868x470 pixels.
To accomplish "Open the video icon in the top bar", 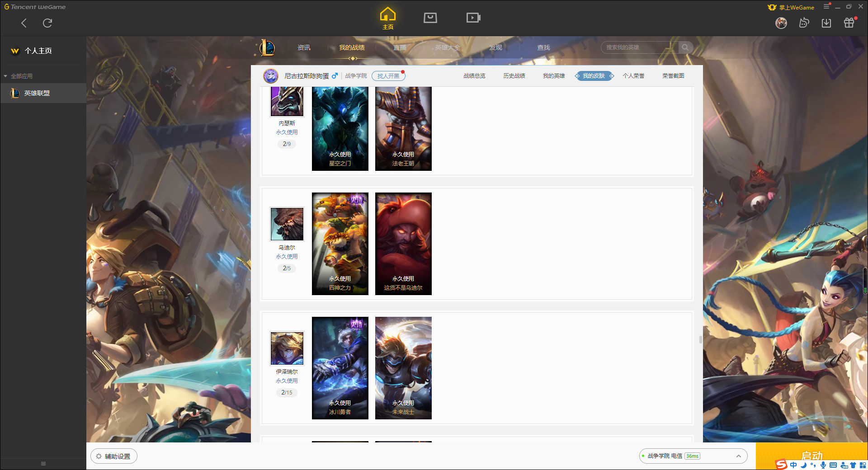I will [473, 18].
